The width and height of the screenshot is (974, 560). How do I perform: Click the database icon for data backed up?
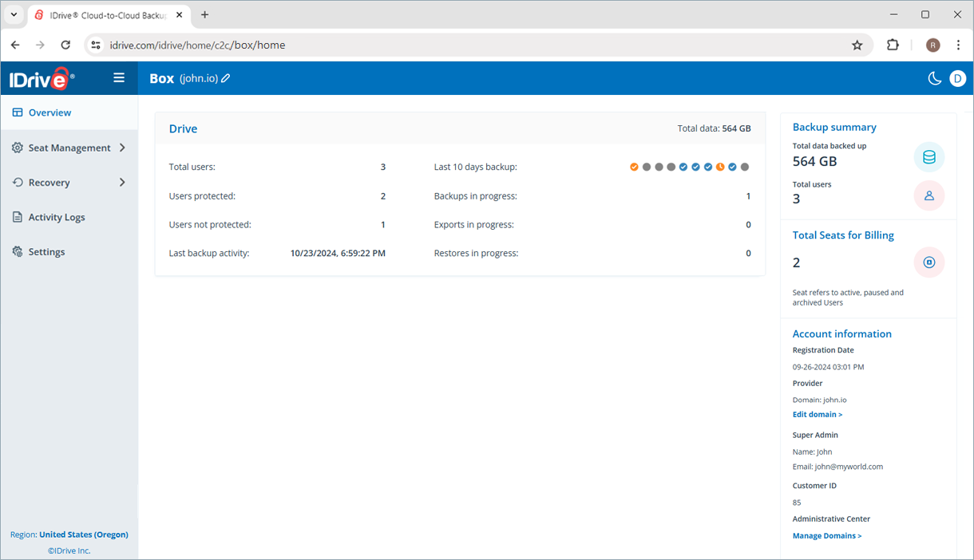[x=928, y=157]
